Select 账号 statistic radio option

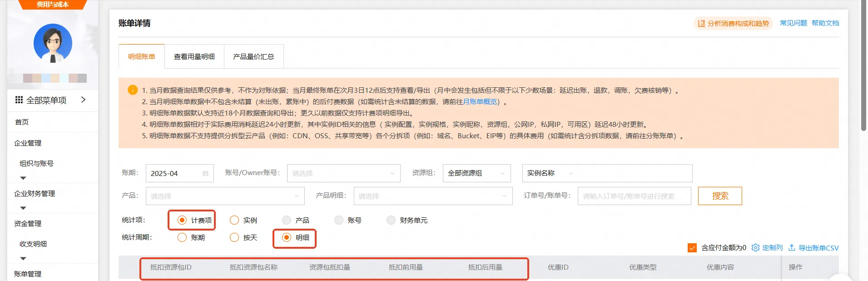click(x=339, y=220)
